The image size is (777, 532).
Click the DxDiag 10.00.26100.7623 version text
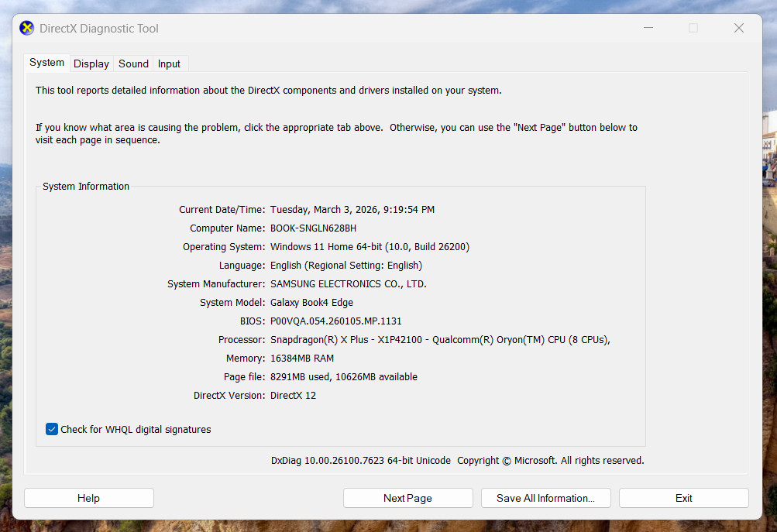(361, 460)
